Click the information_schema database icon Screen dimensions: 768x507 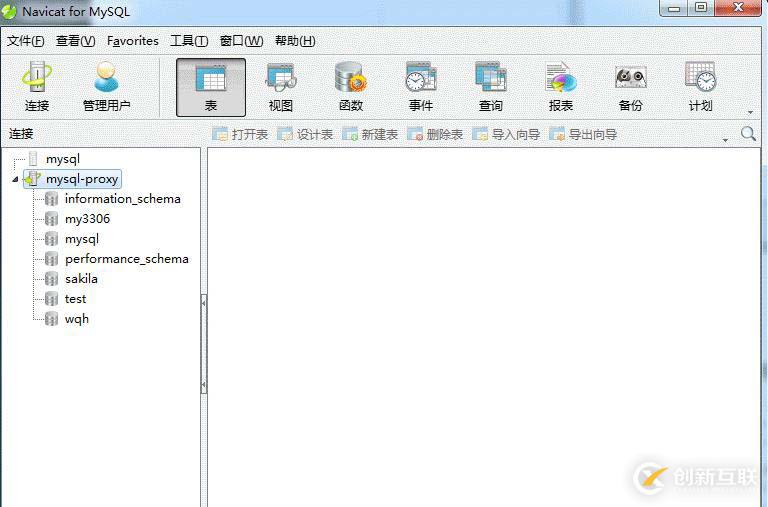51,198
